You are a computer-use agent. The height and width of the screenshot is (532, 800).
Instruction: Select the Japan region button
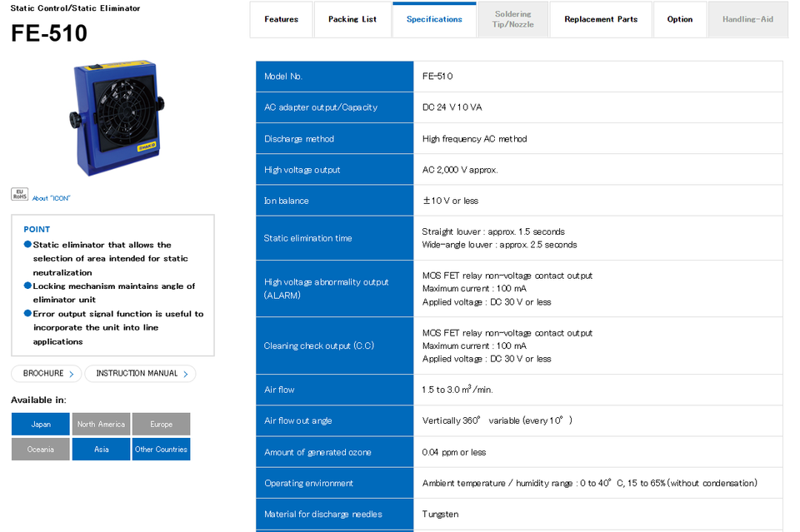click(x=40, y=424)
